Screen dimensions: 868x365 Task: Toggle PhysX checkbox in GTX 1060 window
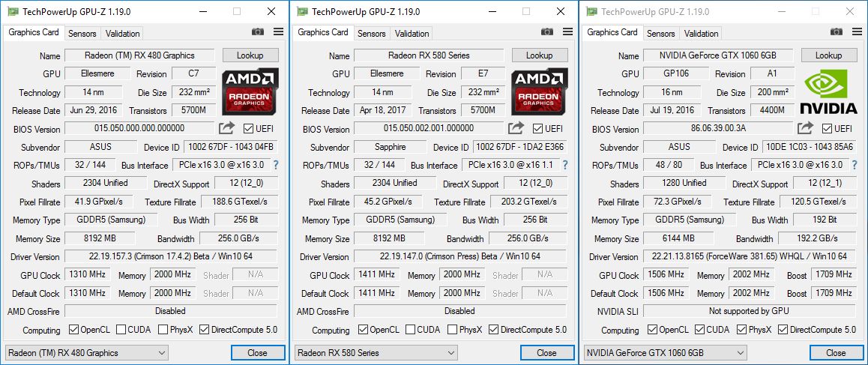pos(742,330)
